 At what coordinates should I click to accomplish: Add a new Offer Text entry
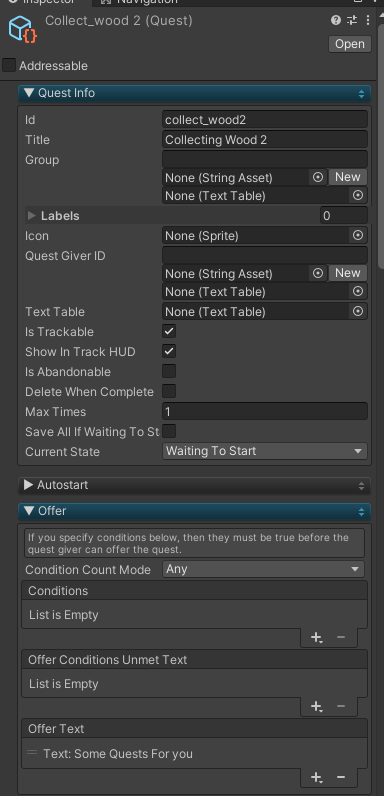point(316,777)
